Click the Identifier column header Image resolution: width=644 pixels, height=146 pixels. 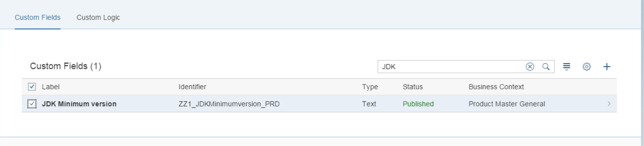(192, 87)
